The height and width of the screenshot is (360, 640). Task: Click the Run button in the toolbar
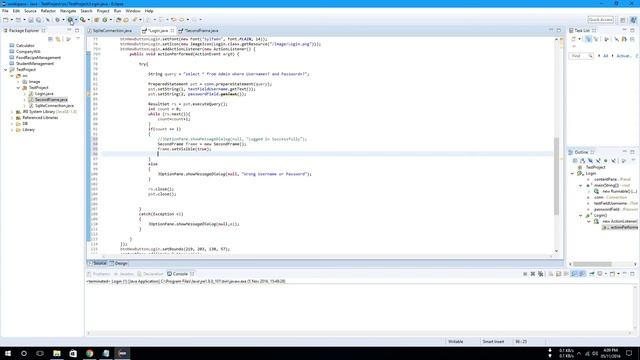(x=70, y=20)
